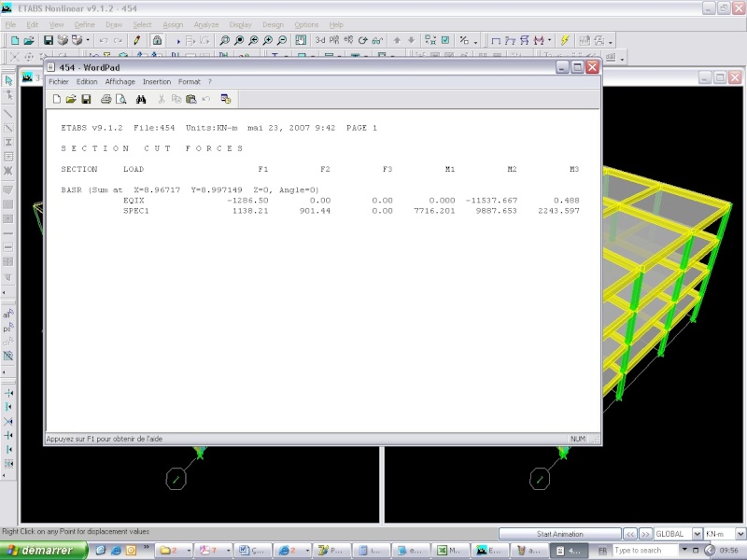Viewport: 747px width, 560px height.
Task: Click the SECTION CUT FORCES heading
Action: click(x=152, y=148)
